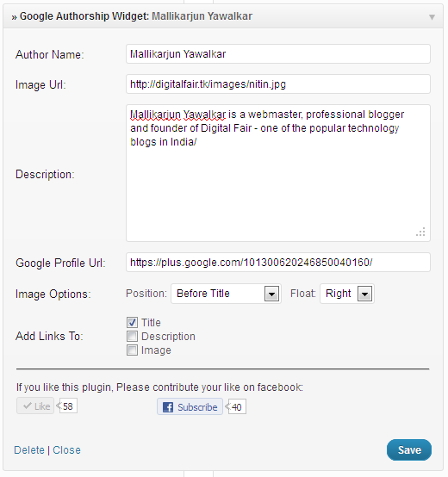The height and width of the screenshot is (477, 448).
Task: Click the Facebook Subscribe button
Action: 190,406
